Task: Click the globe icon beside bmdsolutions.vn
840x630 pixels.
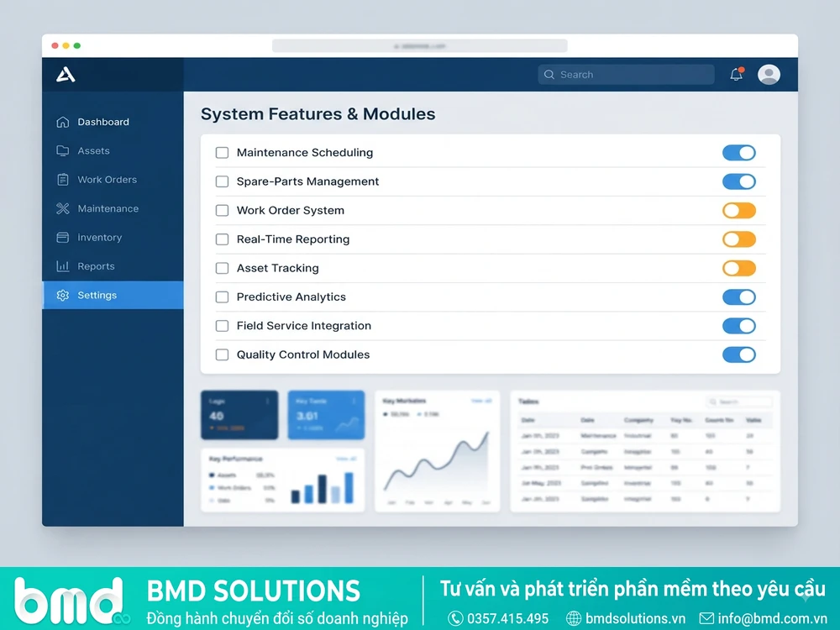Action: tap(574, 619)
